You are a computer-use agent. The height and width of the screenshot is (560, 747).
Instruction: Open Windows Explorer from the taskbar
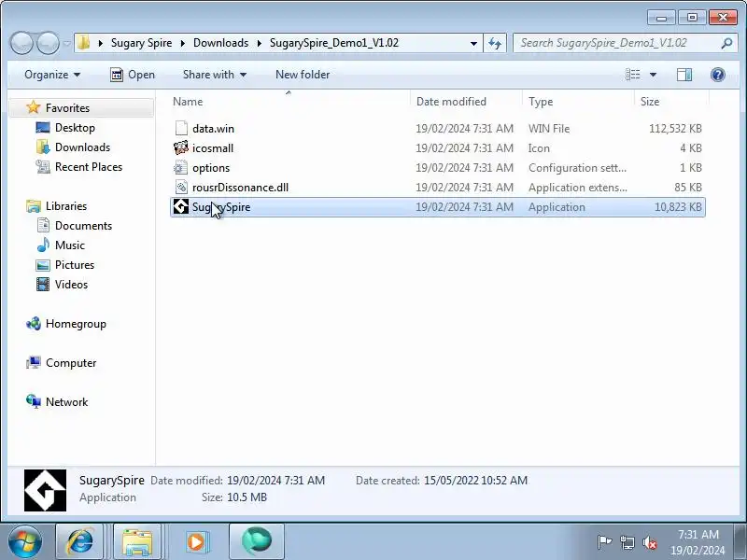(x=137, y=542)
